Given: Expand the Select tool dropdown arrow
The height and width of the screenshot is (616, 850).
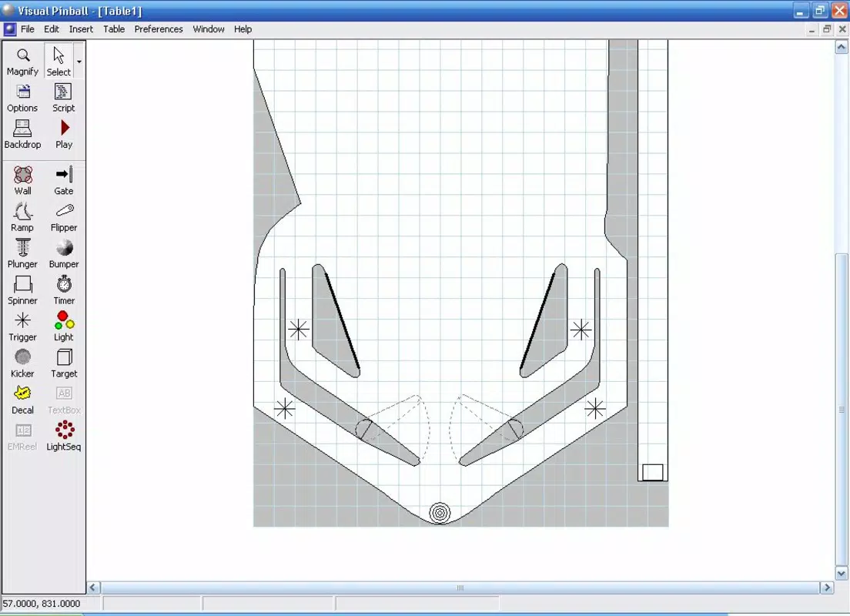Looking at the screenshot, I should point(79,62).
